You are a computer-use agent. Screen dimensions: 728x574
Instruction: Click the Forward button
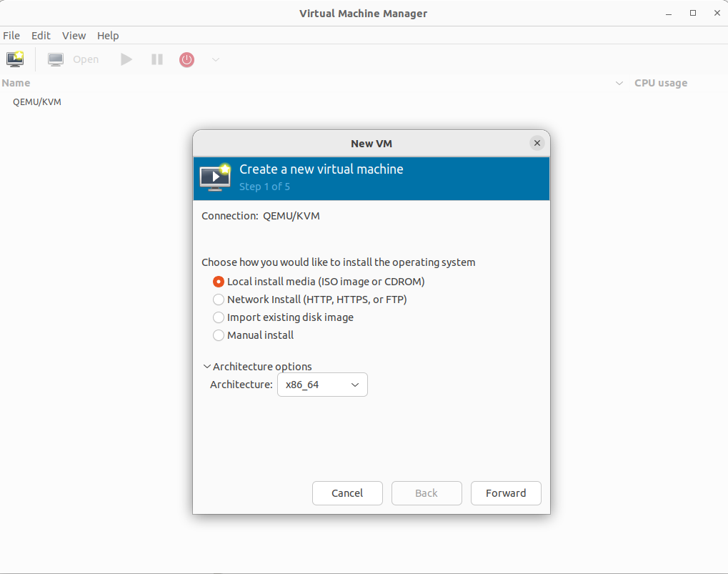pyautogui.click(x=506, y=493)
